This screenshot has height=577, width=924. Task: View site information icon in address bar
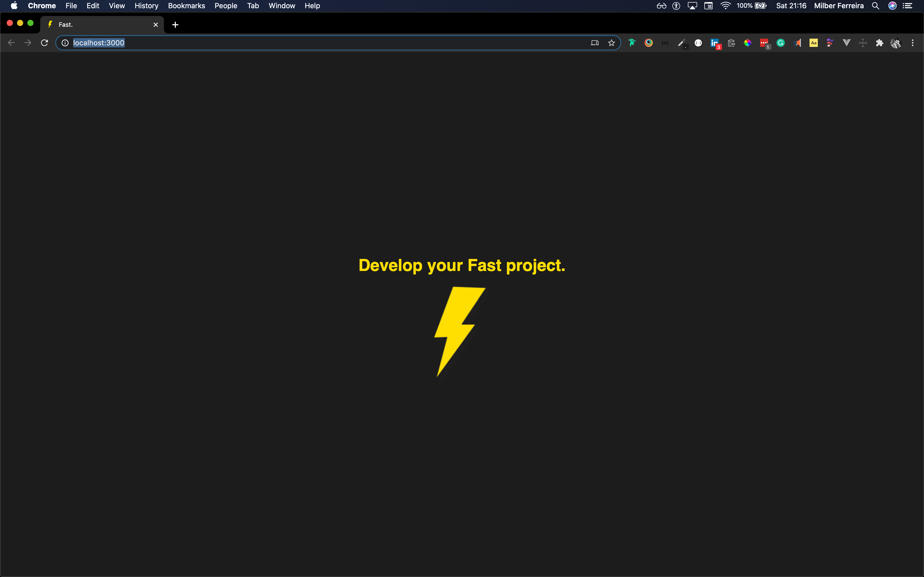(65, 43)
